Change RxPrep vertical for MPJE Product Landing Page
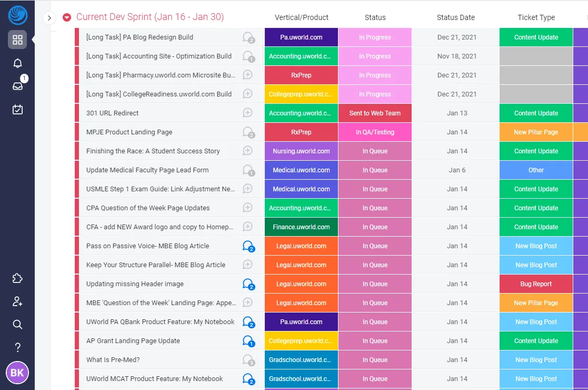Viewport: 588px width, 390px height. tap(301, 132)
